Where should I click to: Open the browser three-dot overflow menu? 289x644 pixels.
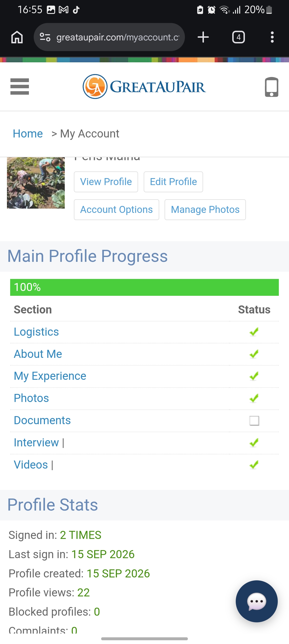[272, 37]
